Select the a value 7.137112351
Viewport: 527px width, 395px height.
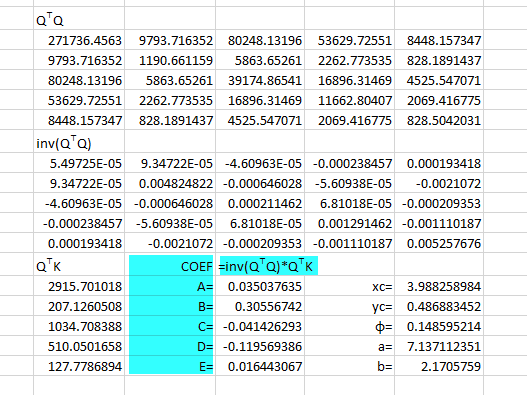point(439,346)
